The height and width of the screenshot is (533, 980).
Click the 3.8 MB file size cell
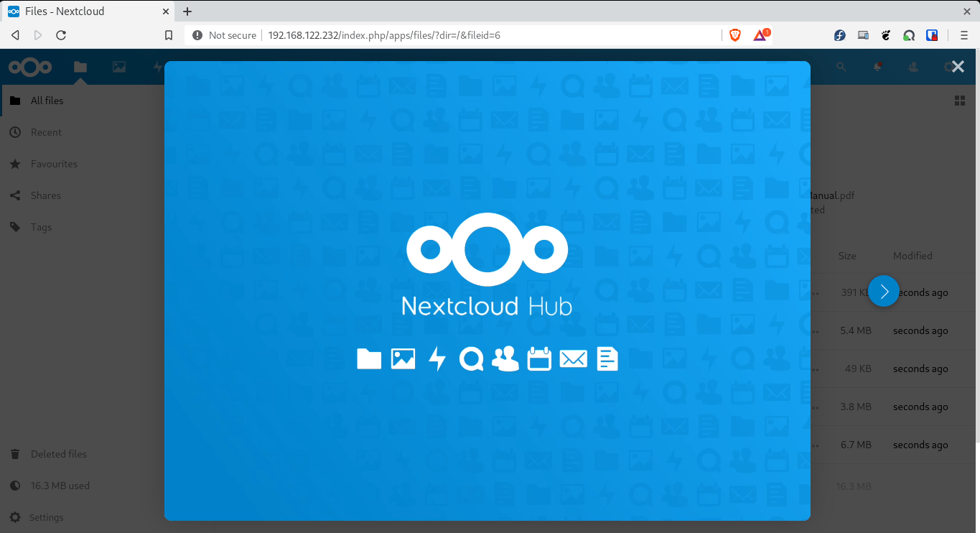tap(856, 407)
